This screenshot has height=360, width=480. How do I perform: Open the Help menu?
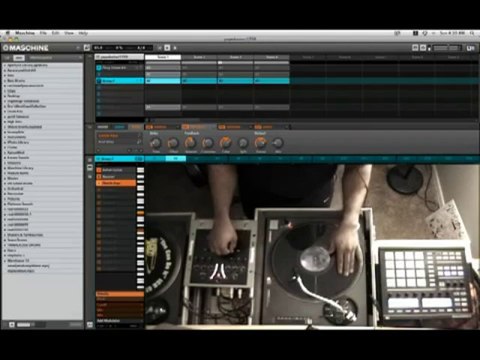[x=83, y=33]
